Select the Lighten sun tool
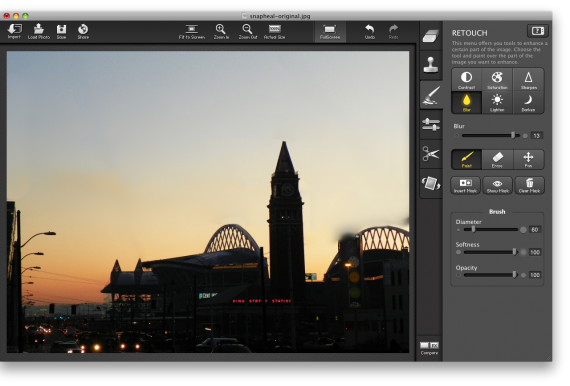570x386 pixels. [x=497, y=102]
